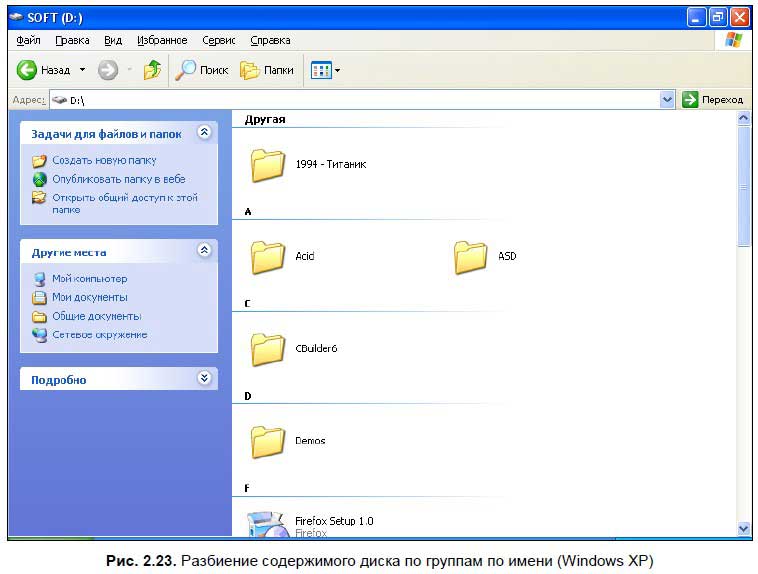758x574 pixels.
Task: Collapse the Другие места panel
Action: 204,250
